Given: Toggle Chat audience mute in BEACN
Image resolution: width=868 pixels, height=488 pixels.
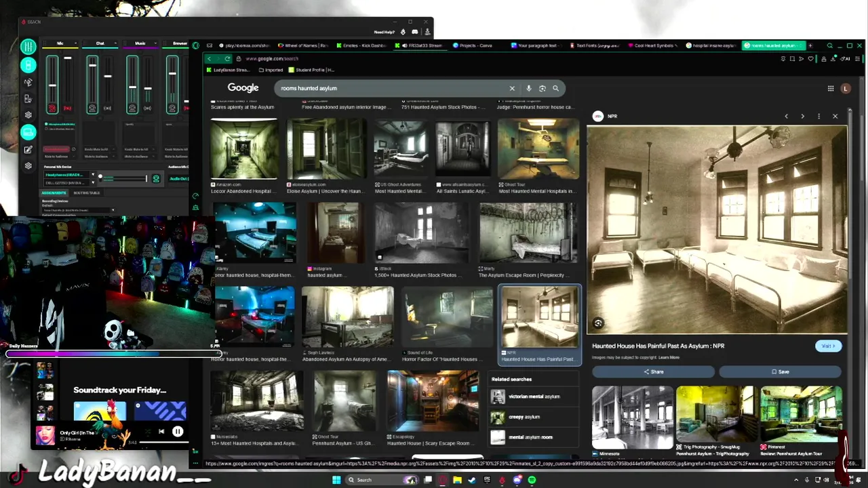Looking at the screenshot, I should (x=107, y=108).
